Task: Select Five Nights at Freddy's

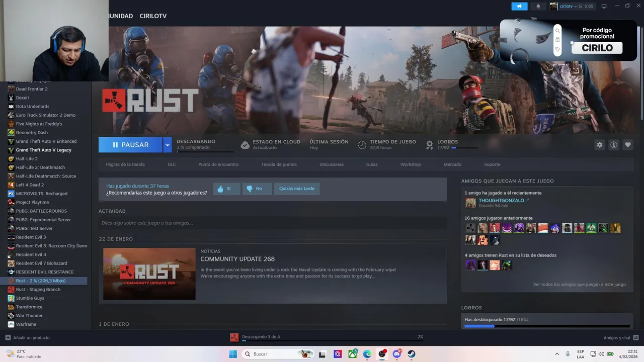Action: pos(39,124)
